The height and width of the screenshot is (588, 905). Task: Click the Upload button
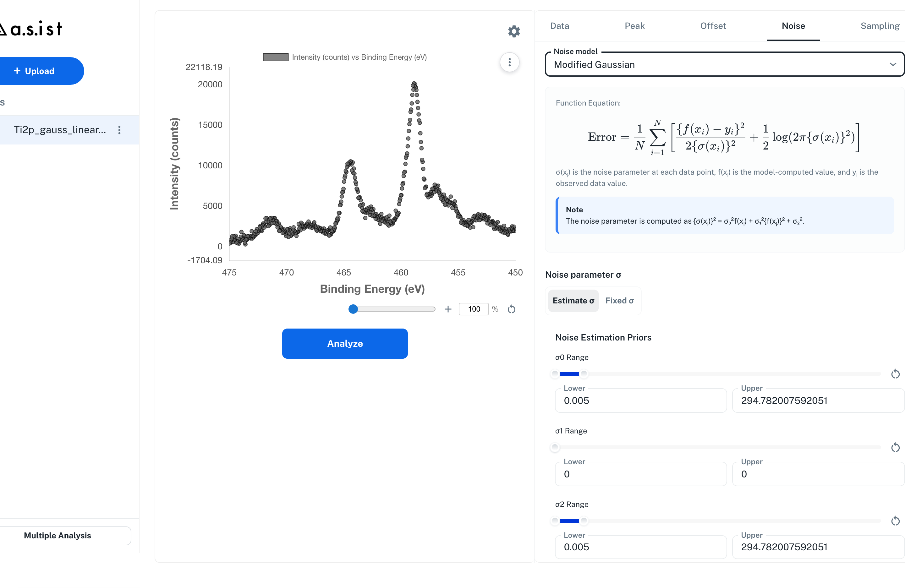point(40,71)
